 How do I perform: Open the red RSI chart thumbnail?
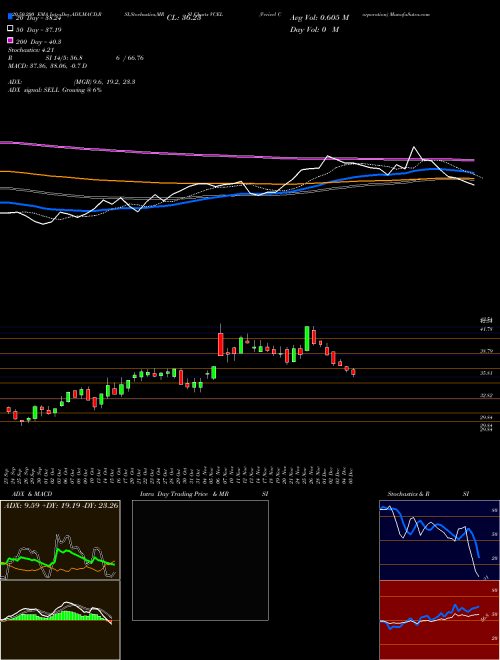tap(439, 620)
